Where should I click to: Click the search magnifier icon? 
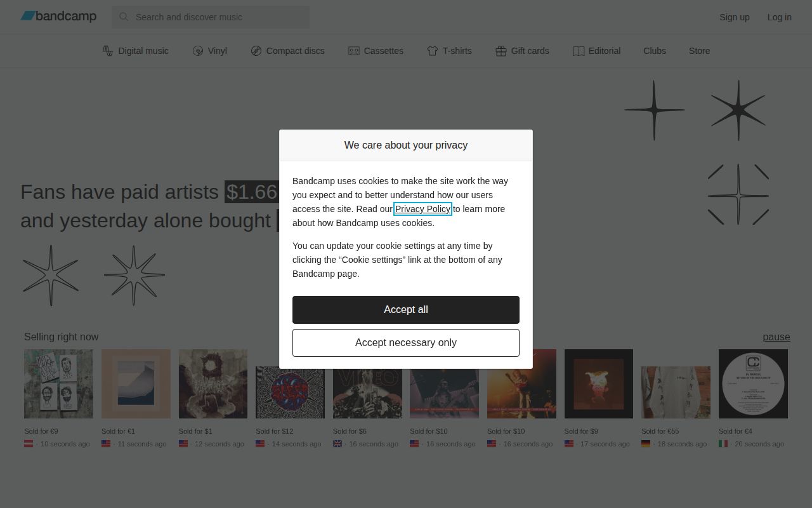tap(124, 17)
